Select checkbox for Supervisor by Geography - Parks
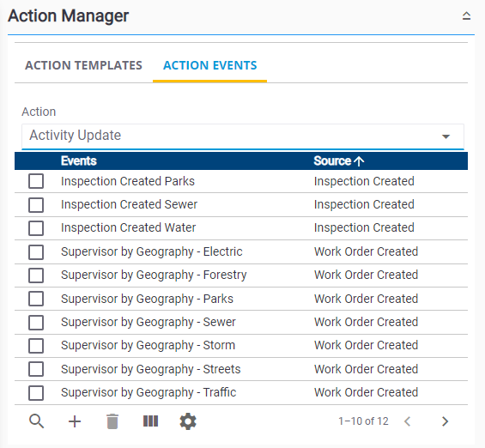 coord(36,299)
